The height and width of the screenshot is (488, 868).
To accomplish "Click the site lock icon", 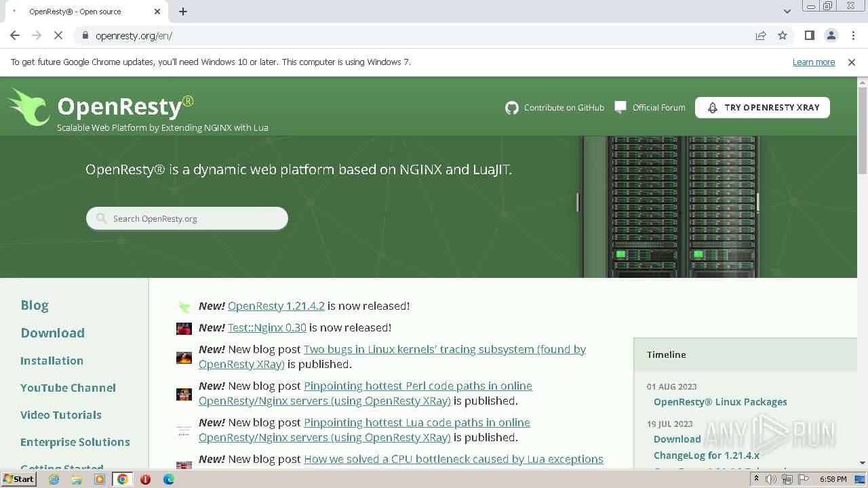I will point(85,35).
